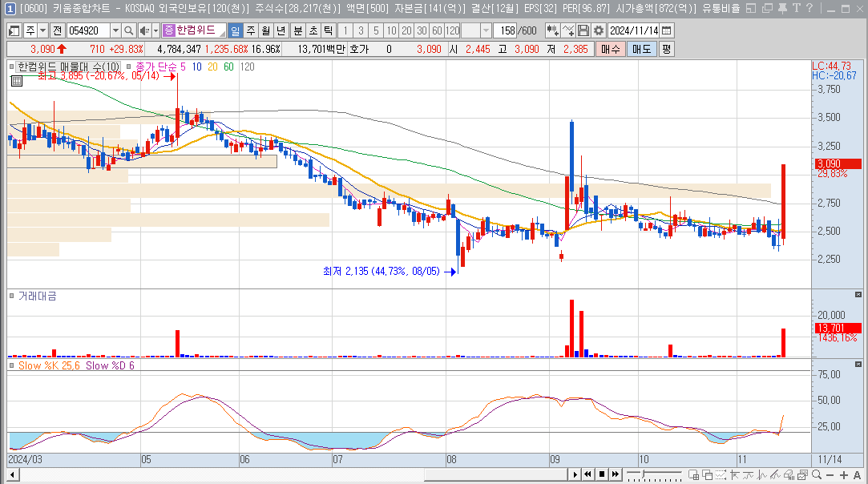Screen dimensions: 868x484
Task: Select the tick 틱 period toggle
Action: pyautogui.click(x=329, y=30)
